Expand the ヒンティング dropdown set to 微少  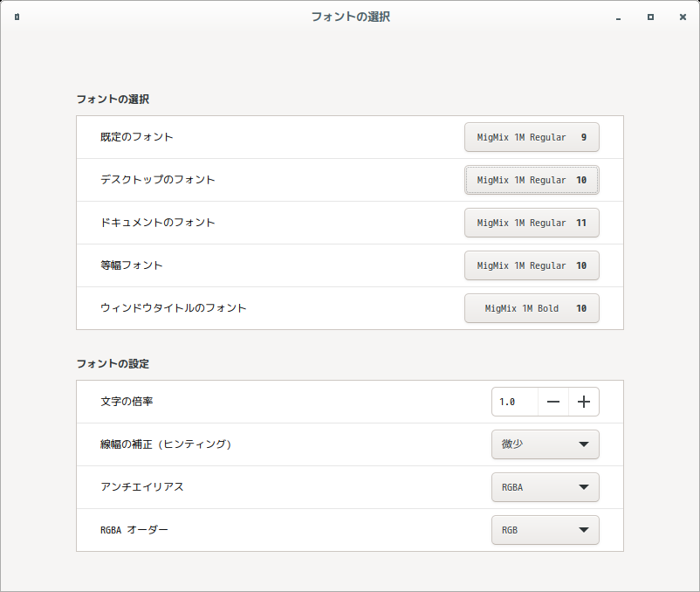point(546,444)
